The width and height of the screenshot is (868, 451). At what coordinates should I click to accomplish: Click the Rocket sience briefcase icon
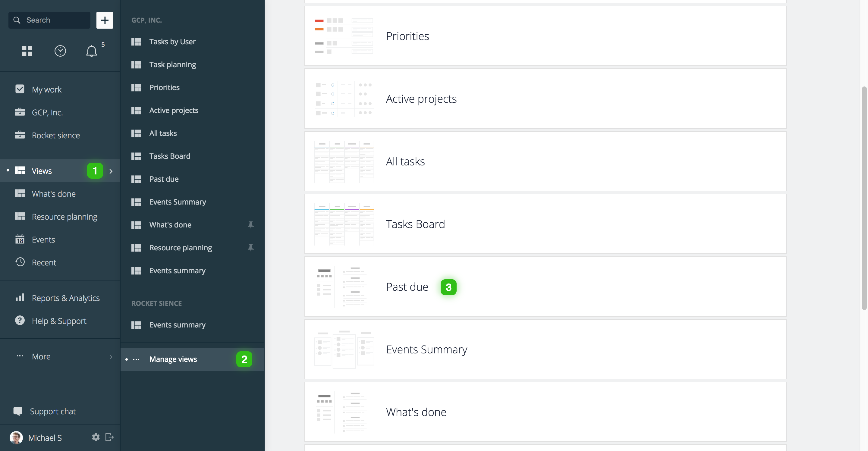[x=20, y=135]
